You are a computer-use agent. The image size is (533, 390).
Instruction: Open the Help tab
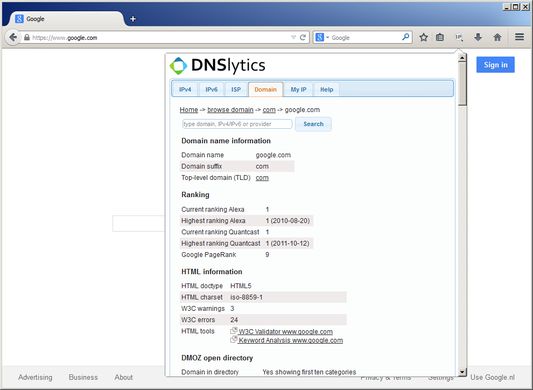tap(326, 89)
